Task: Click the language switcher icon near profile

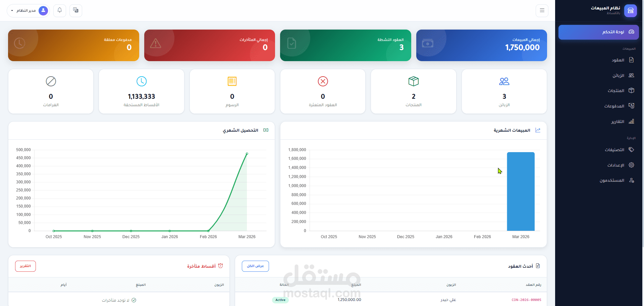Action: coord(75,10)
